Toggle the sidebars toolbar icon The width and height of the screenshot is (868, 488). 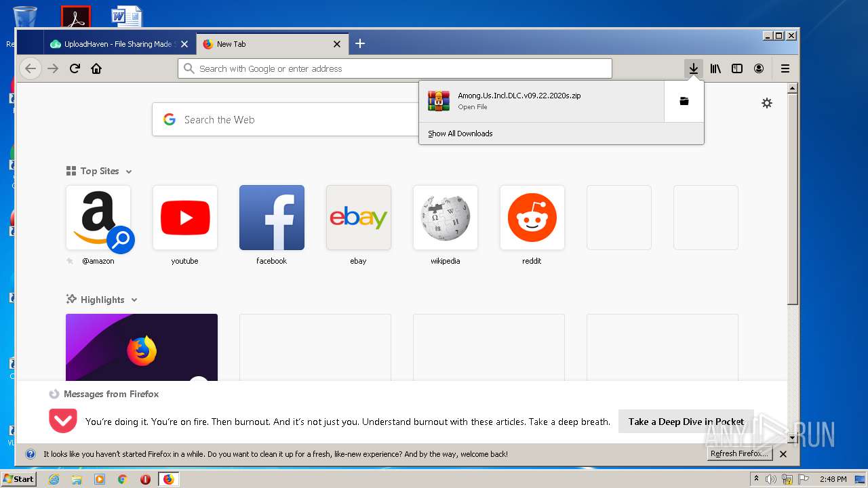[x=737, y=68]
